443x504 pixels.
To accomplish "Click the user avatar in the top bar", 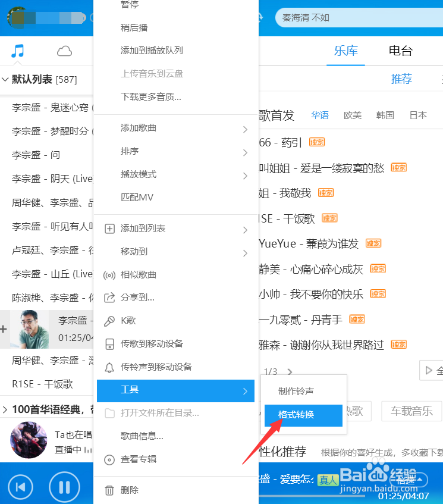I will (x=18, y=18).
